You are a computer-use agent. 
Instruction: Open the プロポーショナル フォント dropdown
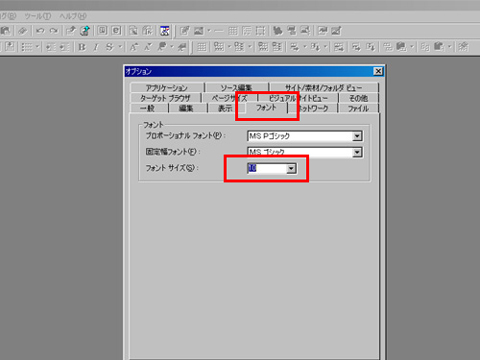point(357,136)
